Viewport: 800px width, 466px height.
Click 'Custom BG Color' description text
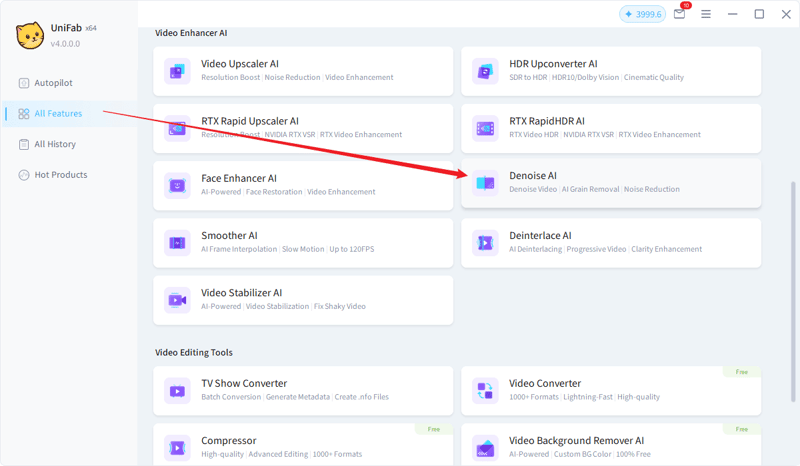point(582,454)
